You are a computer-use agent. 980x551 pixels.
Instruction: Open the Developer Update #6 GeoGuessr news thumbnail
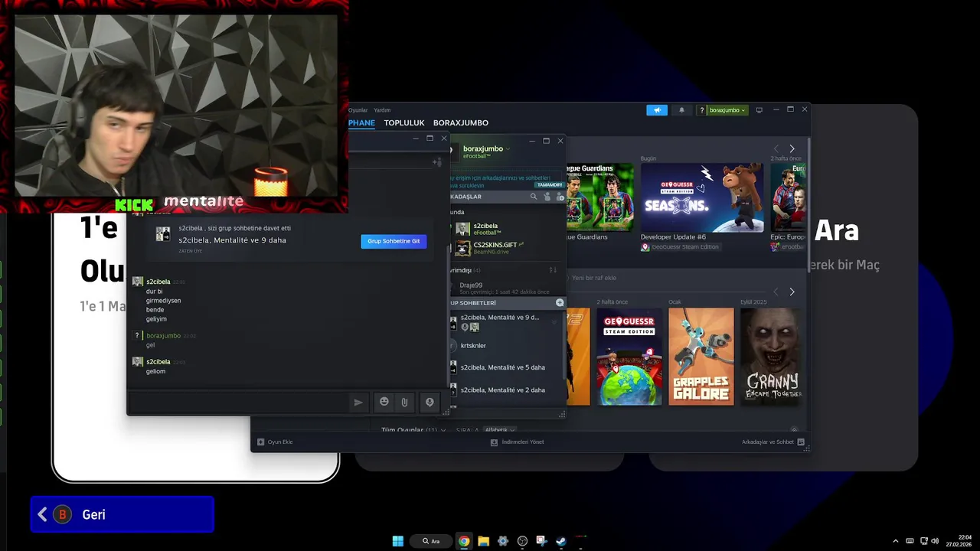(702, 197)
